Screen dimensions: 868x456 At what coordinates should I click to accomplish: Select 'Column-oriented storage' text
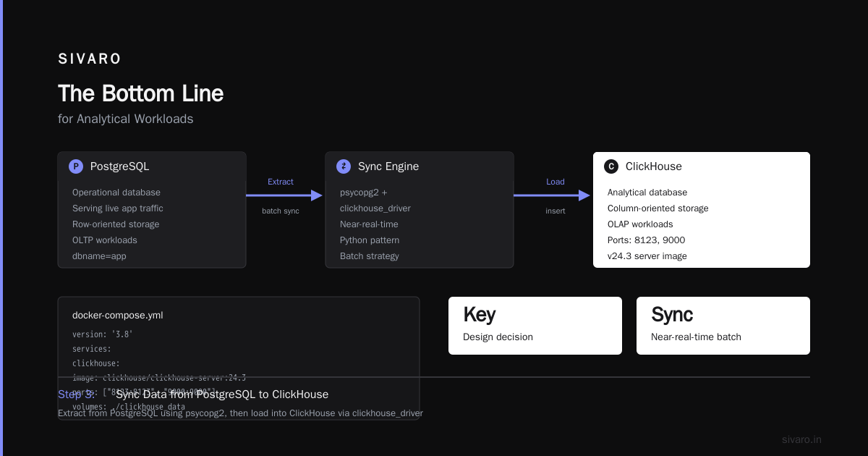click(658, 208)
